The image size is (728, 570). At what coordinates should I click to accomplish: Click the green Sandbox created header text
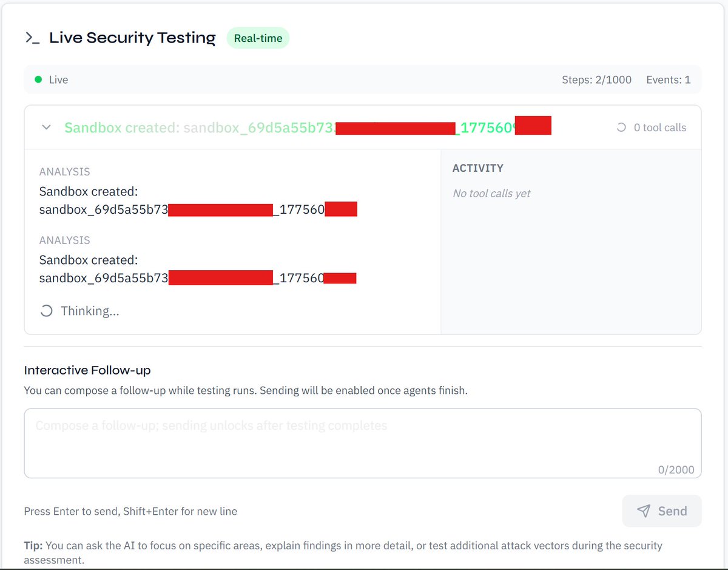[x=308, y=127]
